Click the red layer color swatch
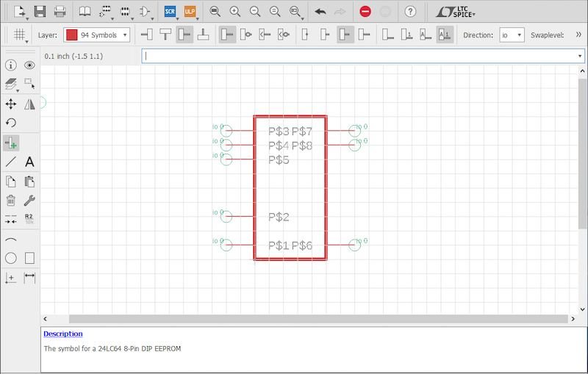 71,35
